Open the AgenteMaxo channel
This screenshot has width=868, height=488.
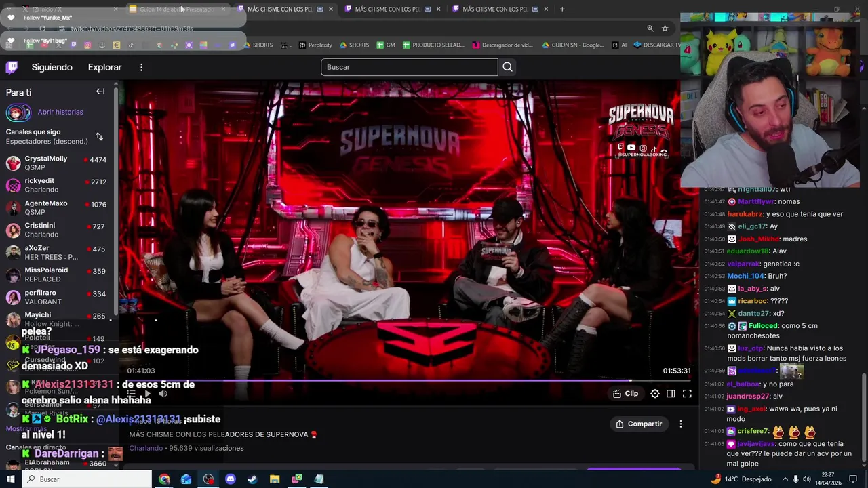pos(58,207)
